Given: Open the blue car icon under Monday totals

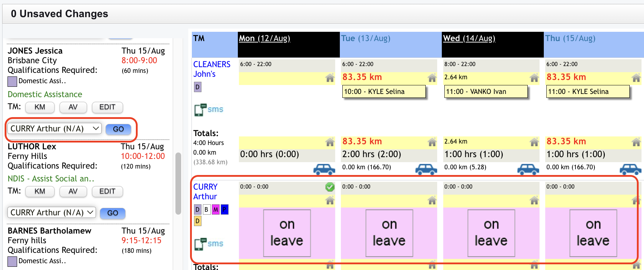Looking at the screenshot, I should (324, 169).
